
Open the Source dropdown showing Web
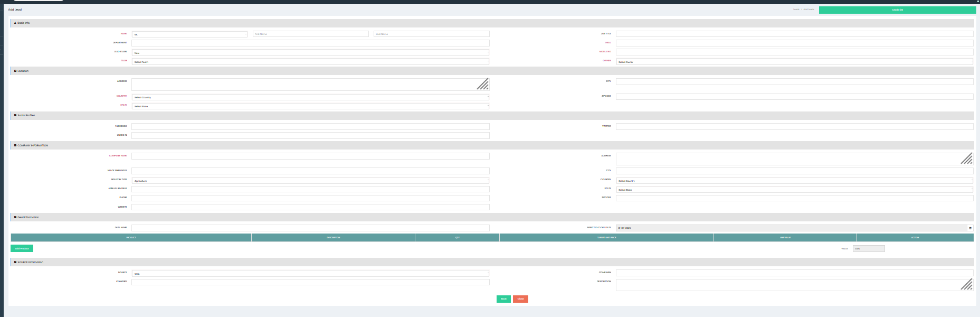(310, 274)
